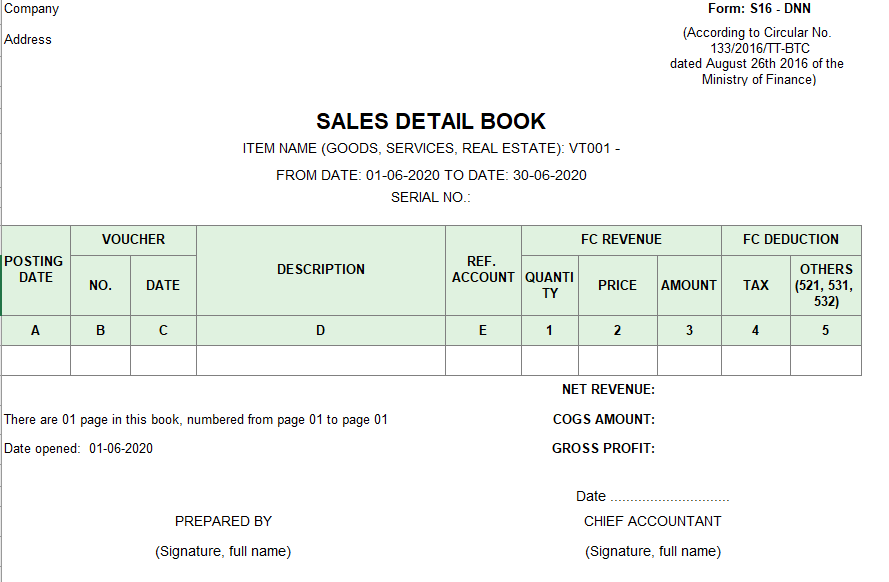Select the REF. ACCOUNT header cell
The width and height of the screenshot is (889, 582).
coord(483,269)
